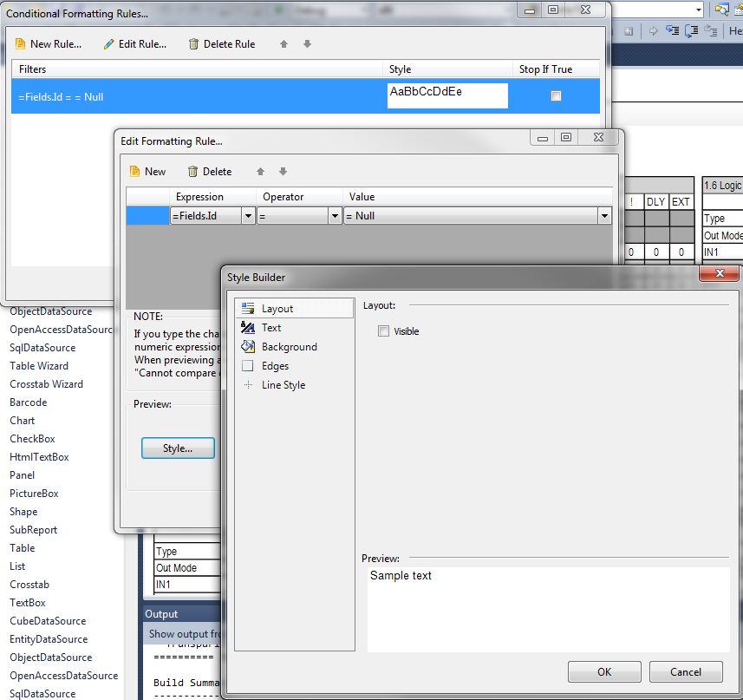Screen dimensions: 743x700
Task: Select CubeDataSource toolbox item
Action: [48, 621]
